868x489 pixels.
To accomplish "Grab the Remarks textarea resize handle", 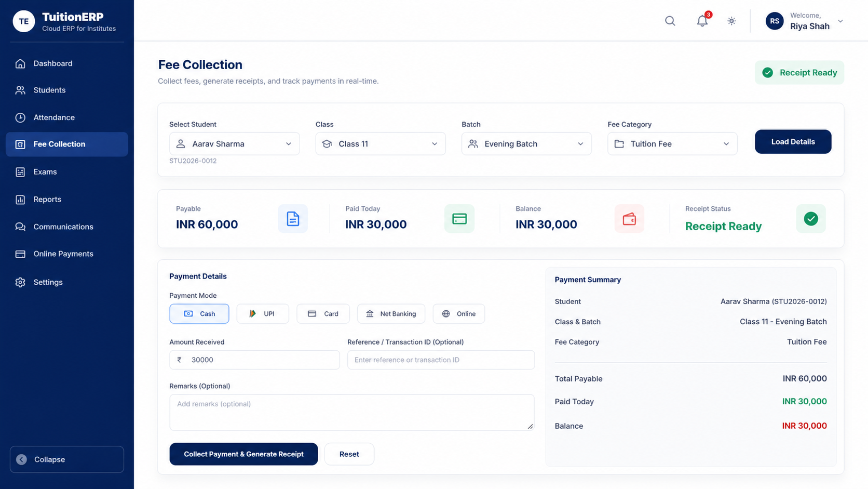I will (530, 427).
